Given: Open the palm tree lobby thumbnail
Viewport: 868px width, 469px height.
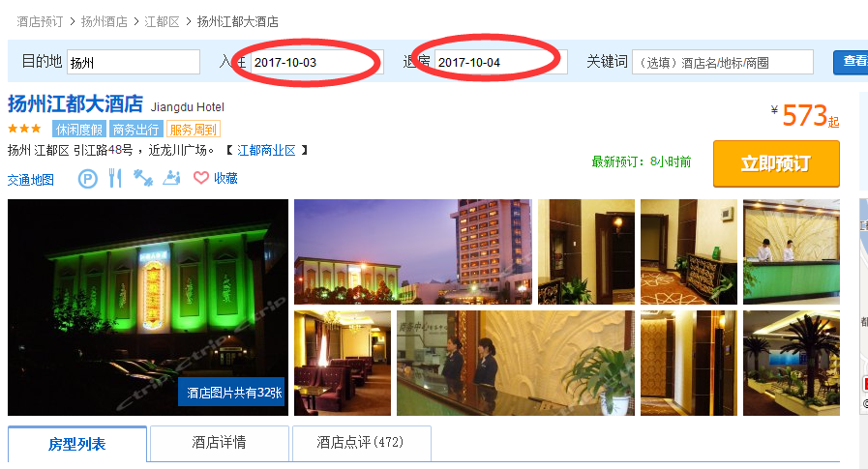Looking at the screenshot, I should tap(791, 363).
